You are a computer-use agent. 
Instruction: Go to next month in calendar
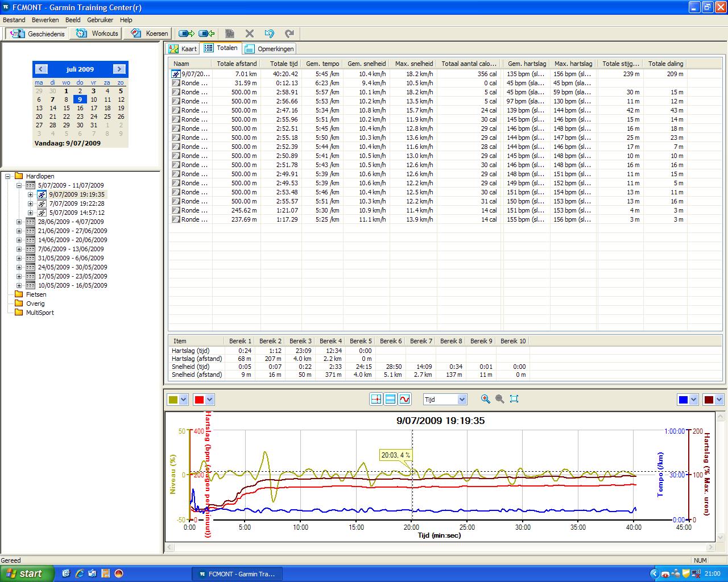coord(119,69)
